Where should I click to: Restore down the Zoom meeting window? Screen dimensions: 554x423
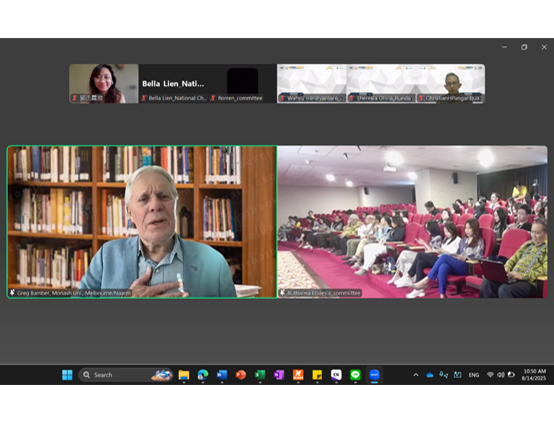coord(524,47)
